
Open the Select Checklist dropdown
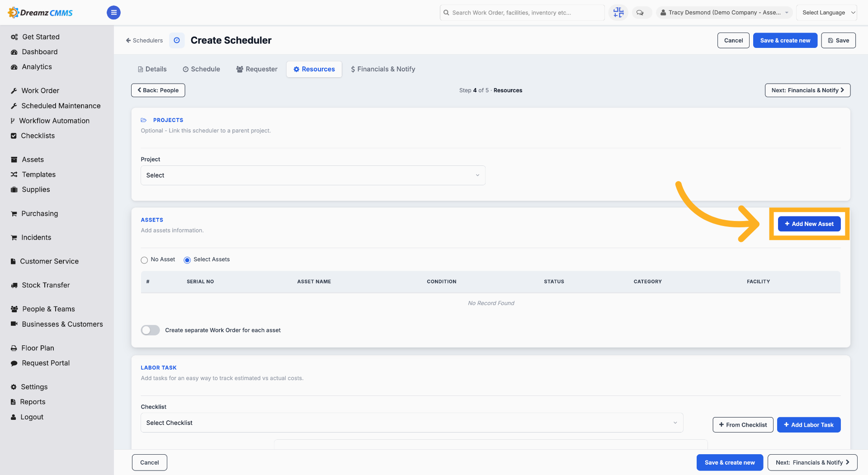[412, 423]
